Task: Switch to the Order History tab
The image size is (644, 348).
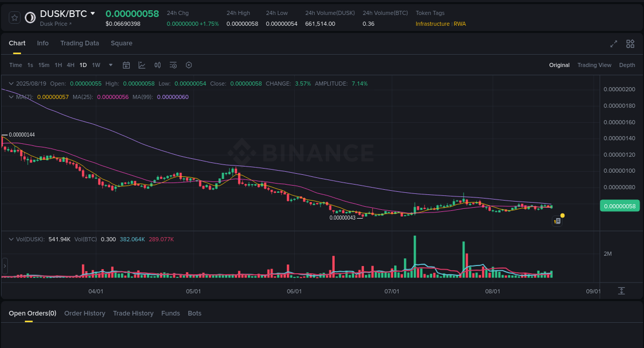Action: pos(84,313)
